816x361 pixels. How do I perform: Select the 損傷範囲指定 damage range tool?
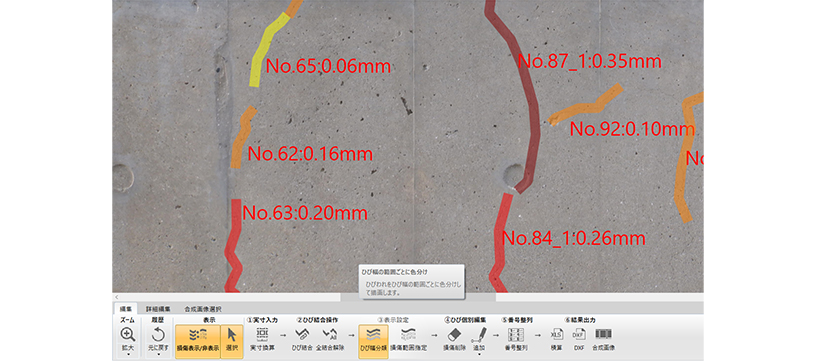(x=408, y=334)
